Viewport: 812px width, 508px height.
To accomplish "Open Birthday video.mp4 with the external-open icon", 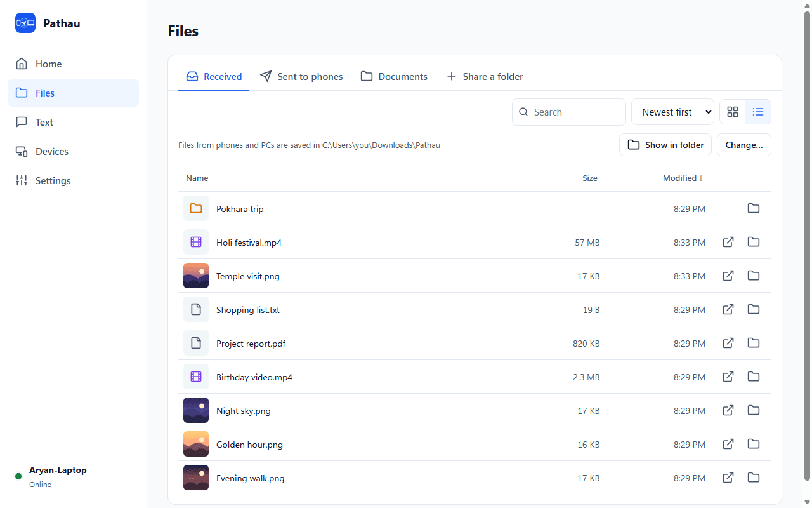I will click(728, 377).
